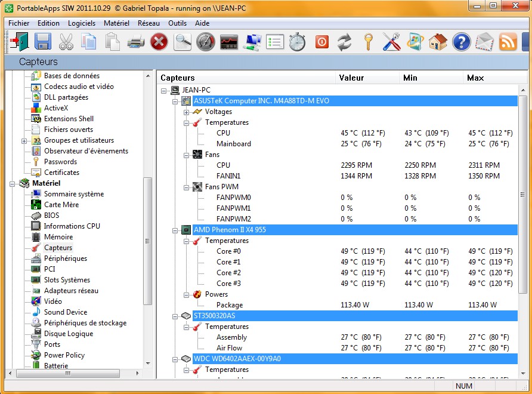This screenshot has width=532, height=394.
Task: Select Mémoire in the sidebar
Action: click(x=58, y=237)
